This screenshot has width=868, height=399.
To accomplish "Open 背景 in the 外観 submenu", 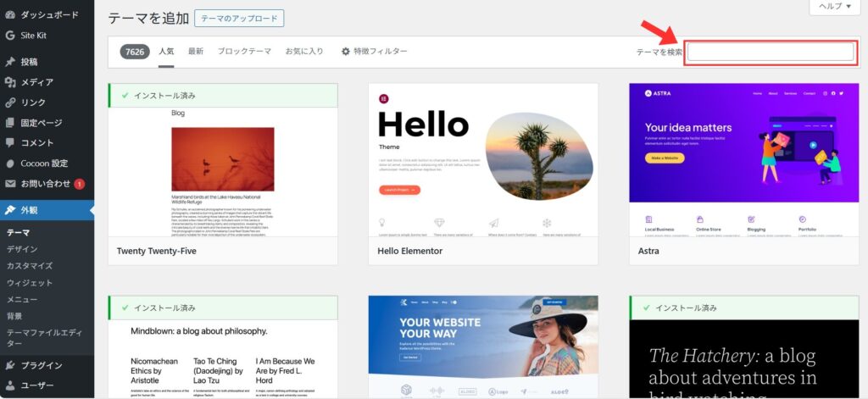I will tap(14, 316).
